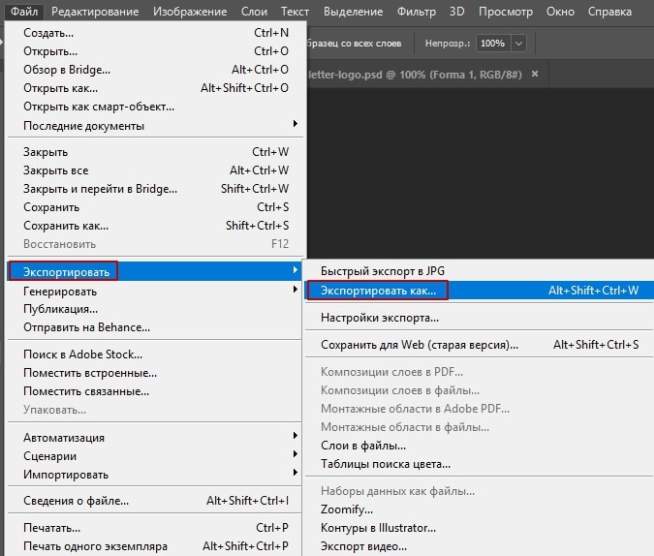Choose Закрыть все menu entry
The image size is (654, 556).
click(156, 170)
